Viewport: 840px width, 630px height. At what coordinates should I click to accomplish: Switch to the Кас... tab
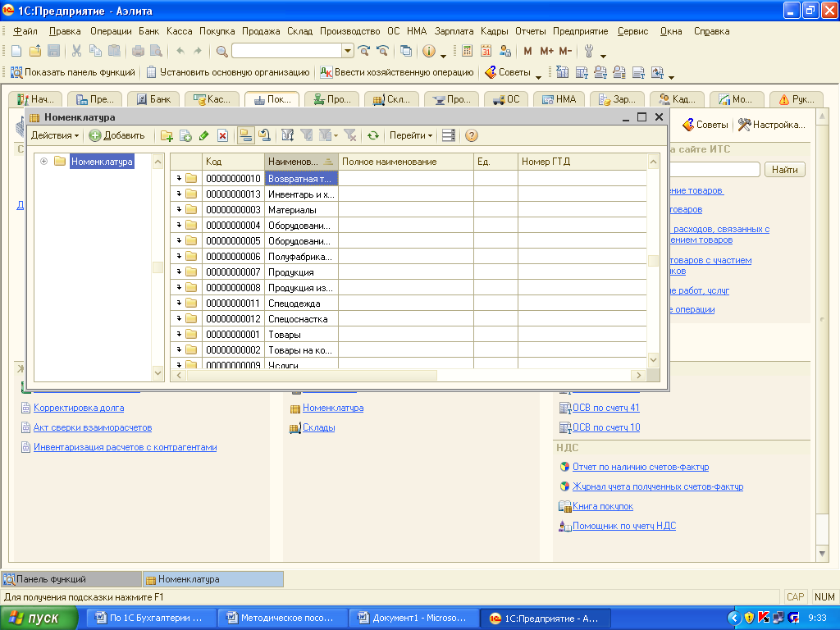(212, 99)
